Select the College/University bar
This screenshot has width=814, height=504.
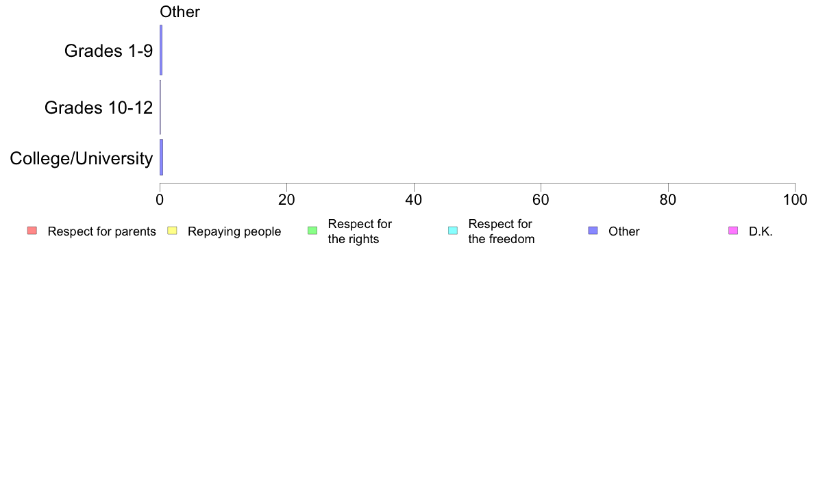pyautogui.click(x=162, y=157)
